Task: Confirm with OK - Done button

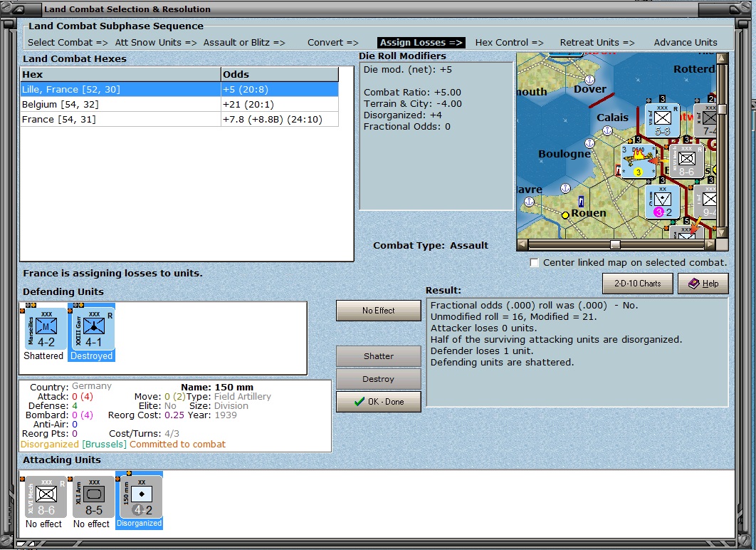Action: coord(379,402)
